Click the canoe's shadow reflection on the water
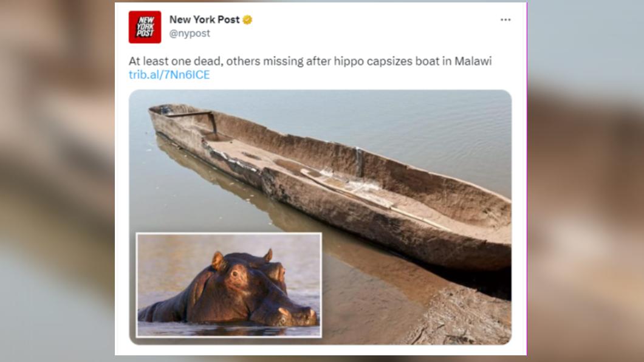This screenshot has height=362, width=644. [247, 197]
